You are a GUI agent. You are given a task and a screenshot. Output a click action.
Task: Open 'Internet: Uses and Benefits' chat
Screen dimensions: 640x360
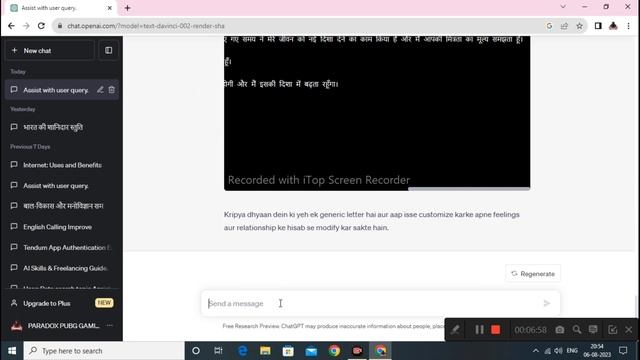[62, 165]
